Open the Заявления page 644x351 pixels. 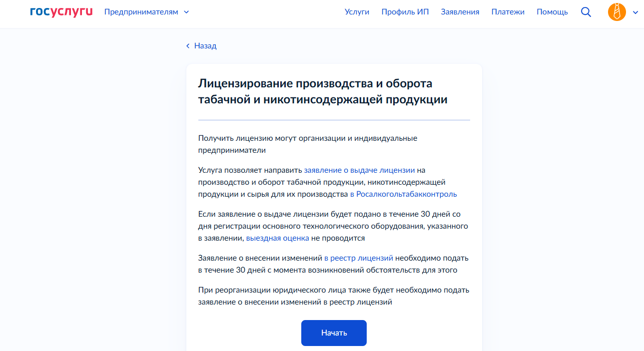click(x=460, y=11)
